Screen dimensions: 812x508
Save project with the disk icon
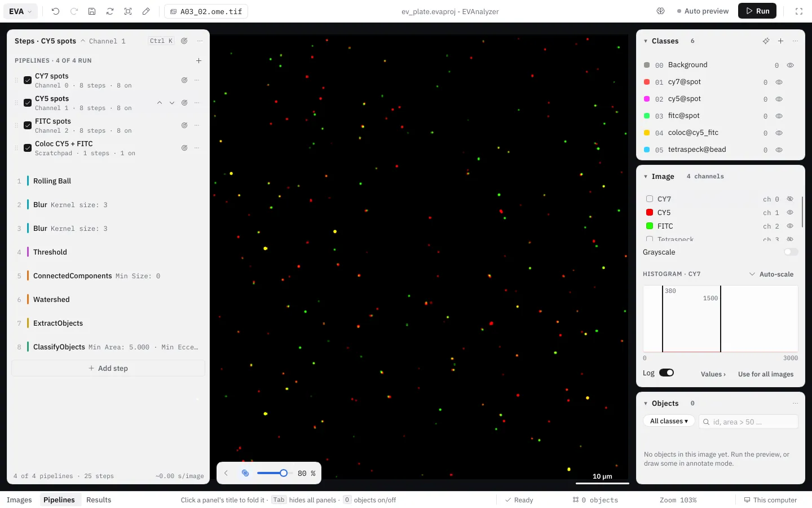pyautogui.click(x=92, y=11)
